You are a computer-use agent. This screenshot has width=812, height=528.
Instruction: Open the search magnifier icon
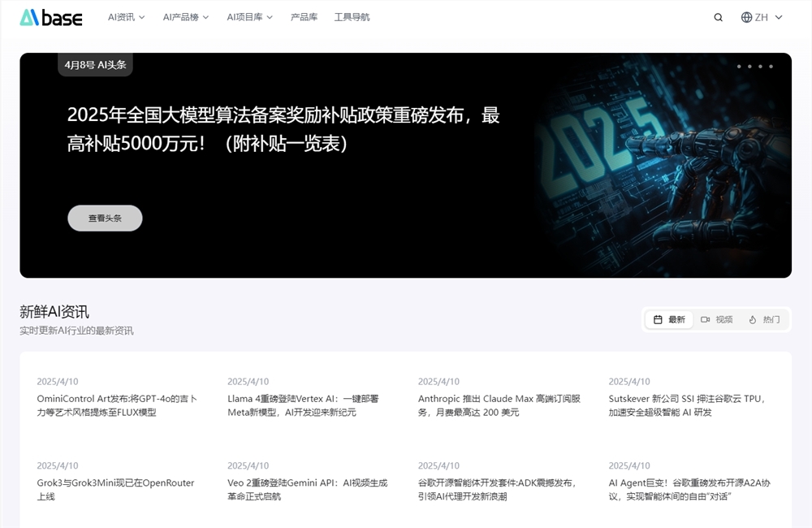[x=718, y=16]
